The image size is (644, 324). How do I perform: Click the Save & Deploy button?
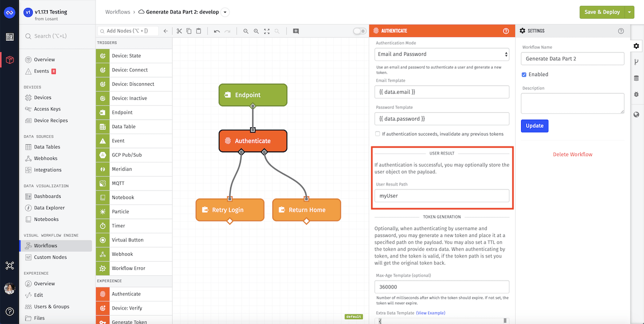(x=602, y=12)
